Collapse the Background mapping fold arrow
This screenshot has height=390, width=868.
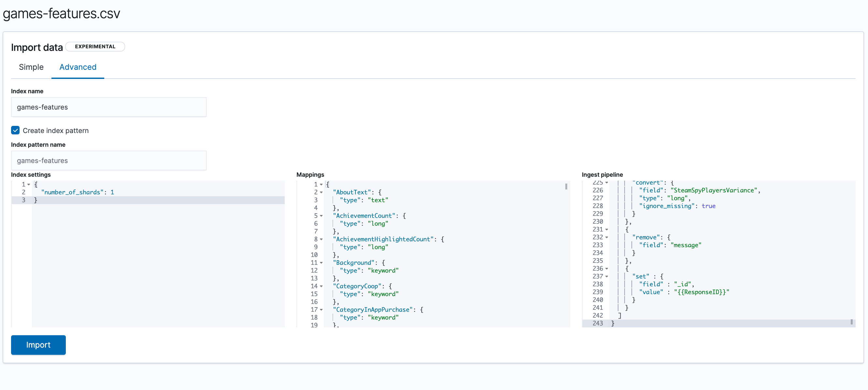(x=322, y=263)
